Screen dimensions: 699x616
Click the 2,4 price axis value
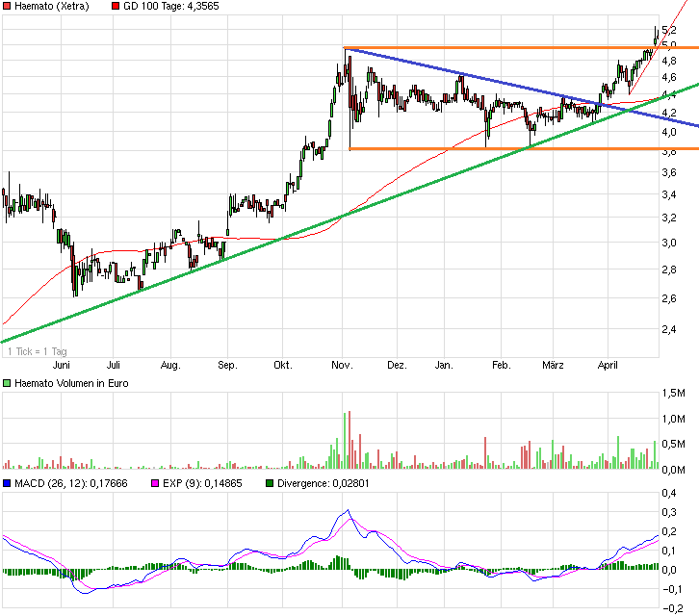click(x=669, y=329)
